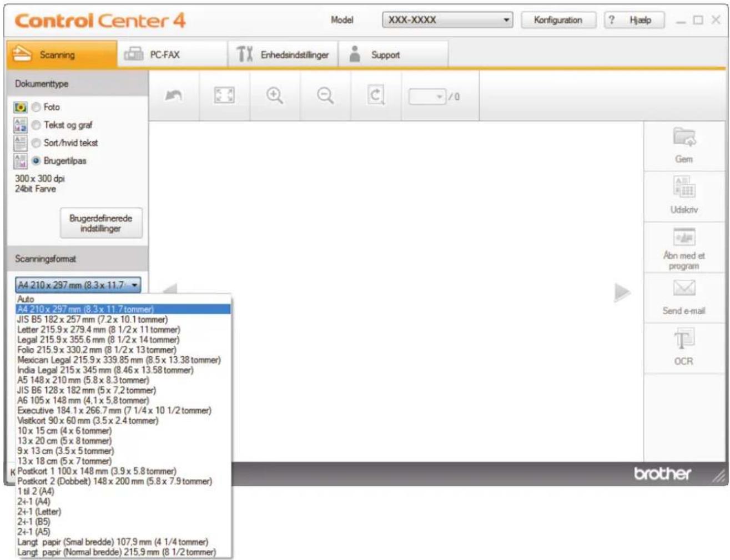The height and width of the screenshot is (560, 730).
Task: Choose JIS B5 182 x 257 mm
Action: click(x=123, y=319)
